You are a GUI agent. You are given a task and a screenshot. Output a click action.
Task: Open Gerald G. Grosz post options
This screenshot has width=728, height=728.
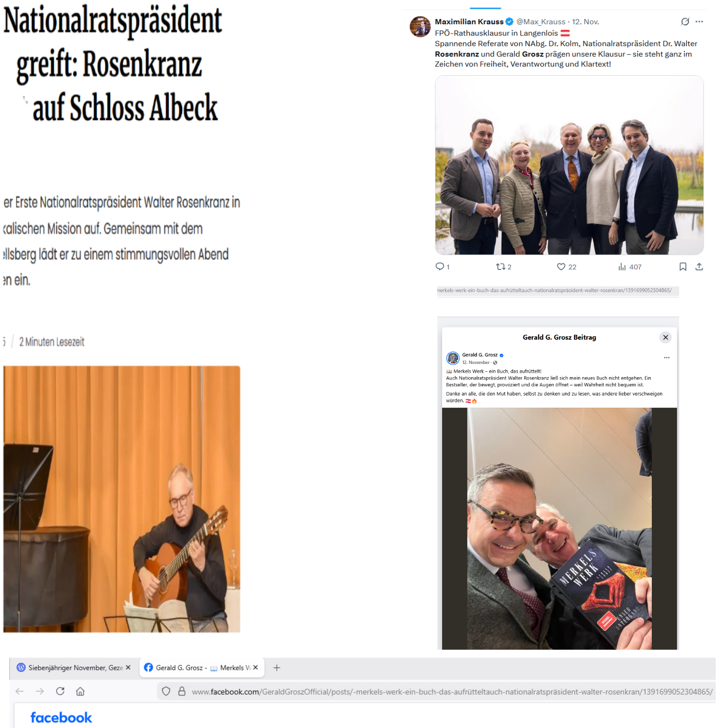point(667,357)
